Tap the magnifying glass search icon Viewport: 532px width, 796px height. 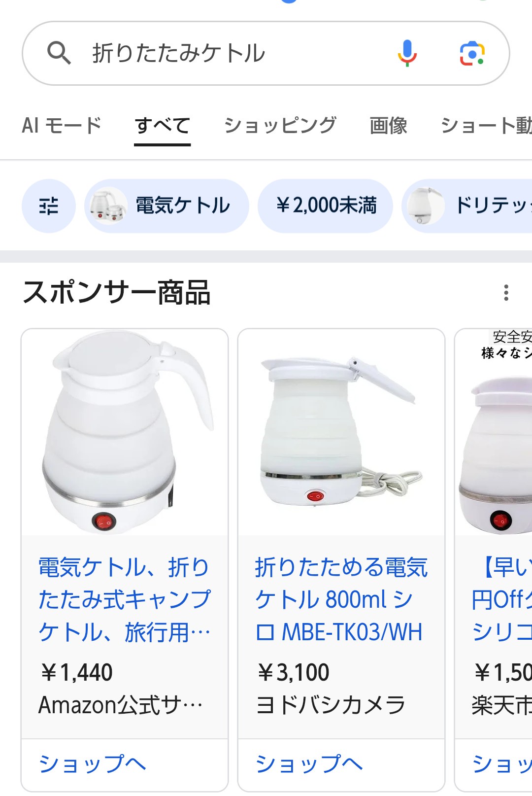point(59,53)
